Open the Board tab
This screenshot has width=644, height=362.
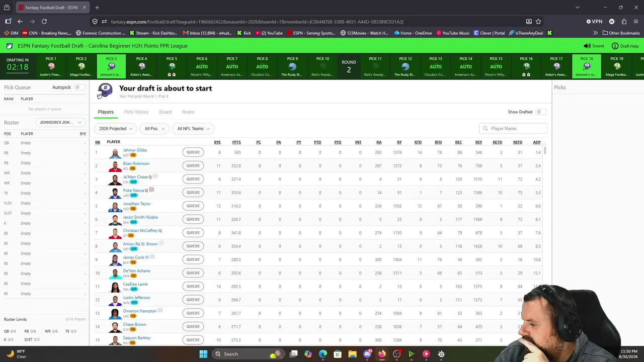coord(165,112)
